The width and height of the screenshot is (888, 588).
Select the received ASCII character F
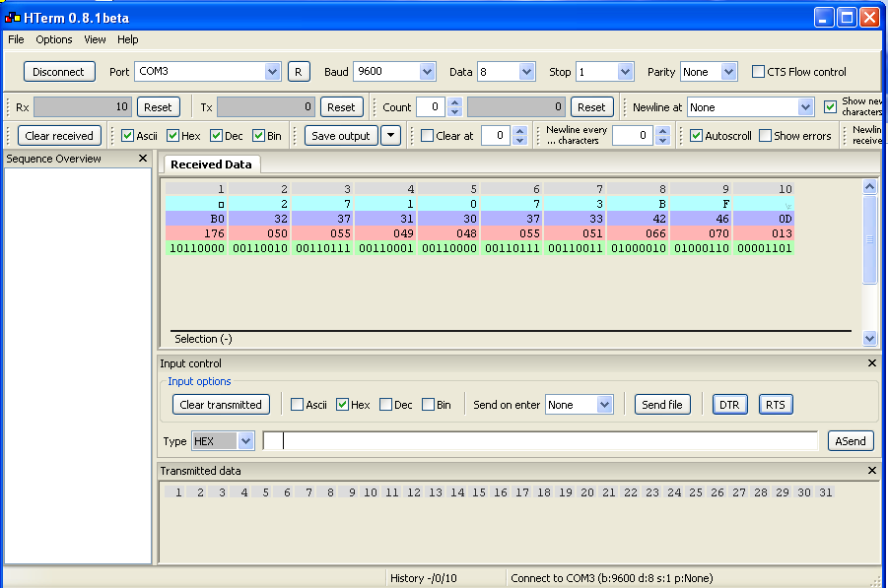(x=701, y=204)
